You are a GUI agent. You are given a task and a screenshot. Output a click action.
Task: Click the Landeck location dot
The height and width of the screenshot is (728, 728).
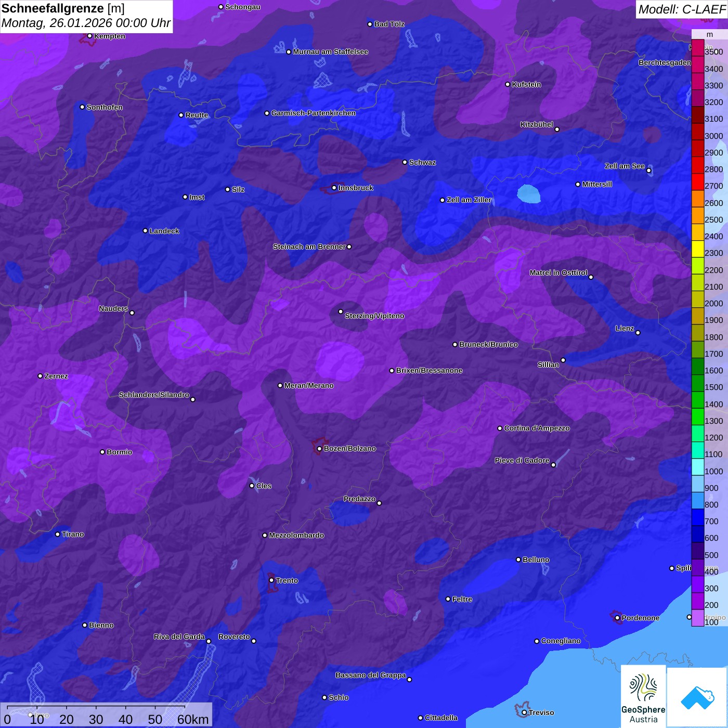[145, 231]
